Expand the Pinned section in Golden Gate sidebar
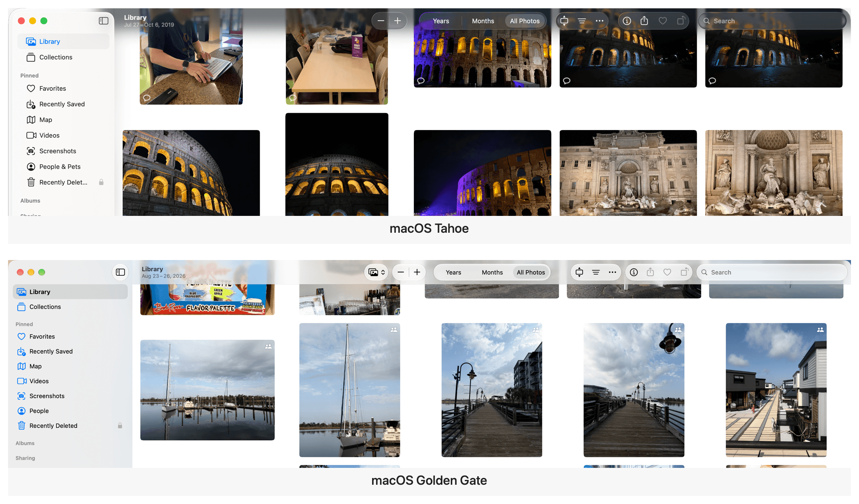The height and width of the screenshot is (504, 859). click(x=24, y=324)
